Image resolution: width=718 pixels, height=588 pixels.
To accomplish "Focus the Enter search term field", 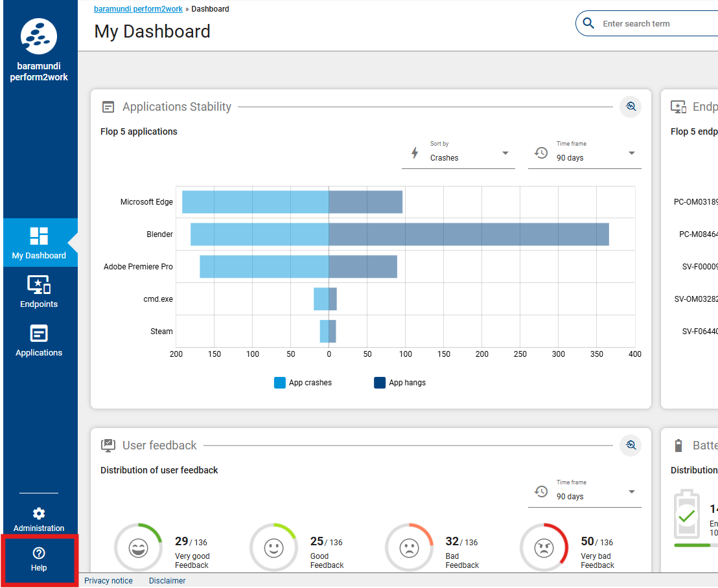I will click(x=654, y=24).
